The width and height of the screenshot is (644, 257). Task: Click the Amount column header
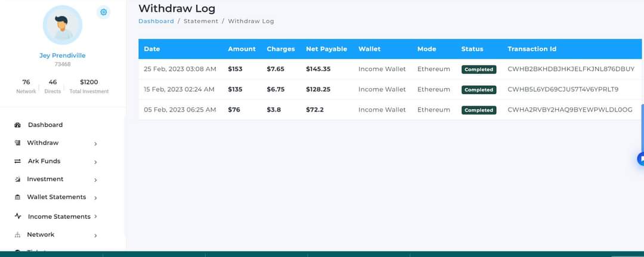242,49
